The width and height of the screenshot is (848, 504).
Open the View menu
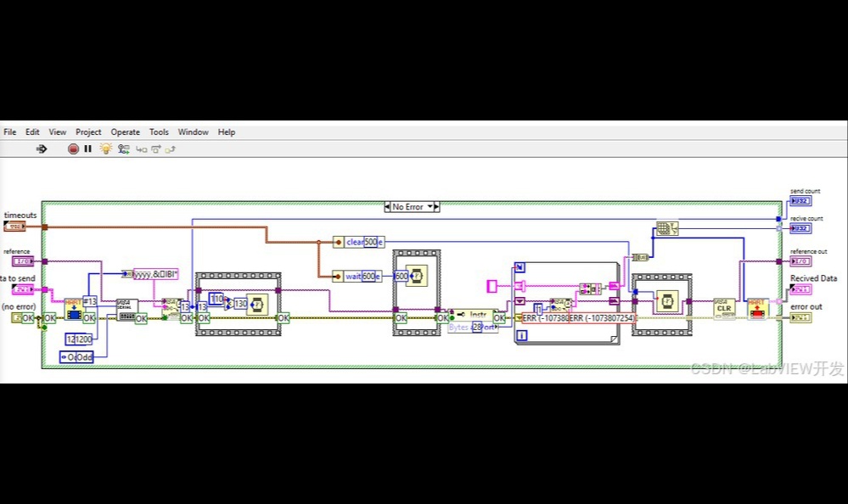58,132
